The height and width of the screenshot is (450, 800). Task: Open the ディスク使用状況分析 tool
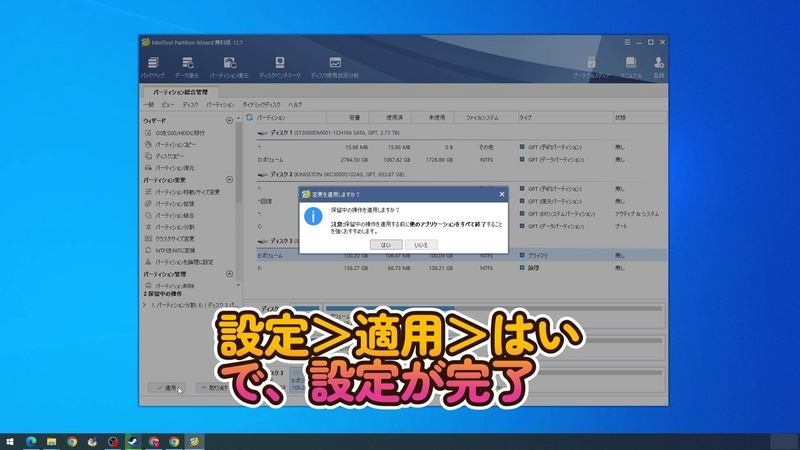pos(335,67)
